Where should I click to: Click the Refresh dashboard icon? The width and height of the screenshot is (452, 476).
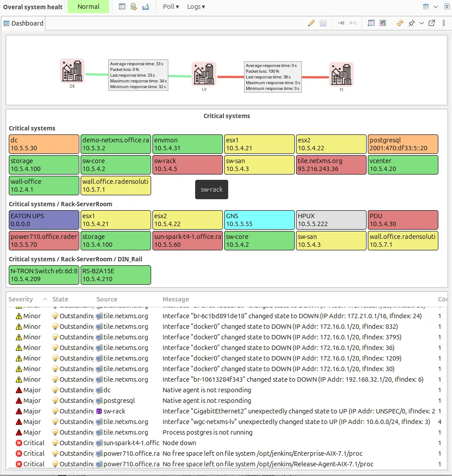point(400,23)
